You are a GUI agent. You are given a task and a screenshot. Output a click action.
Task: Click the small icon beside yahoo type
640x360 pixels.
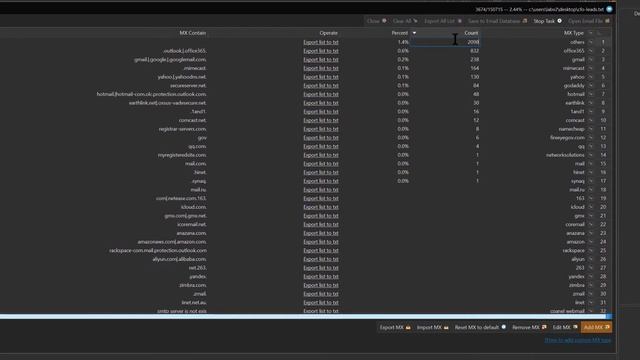point(590,77)
